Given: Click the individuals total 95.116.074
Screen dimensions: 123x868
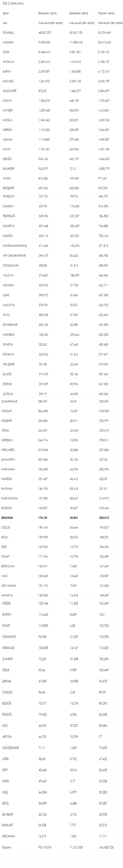Looking at the screenshot, I should (x=45, y=857).
